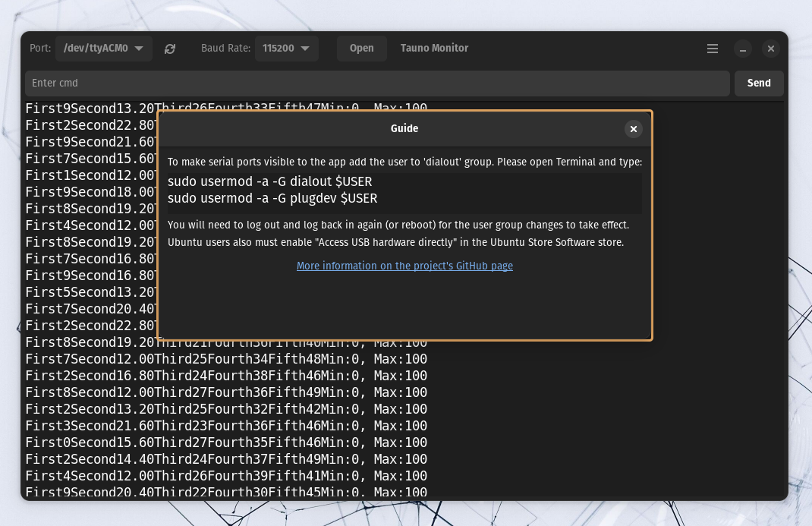The width and height of the screenshot is (812, 526).
Task: Click the 'log out and log back in' instruction text
Action: pos(398,225)
